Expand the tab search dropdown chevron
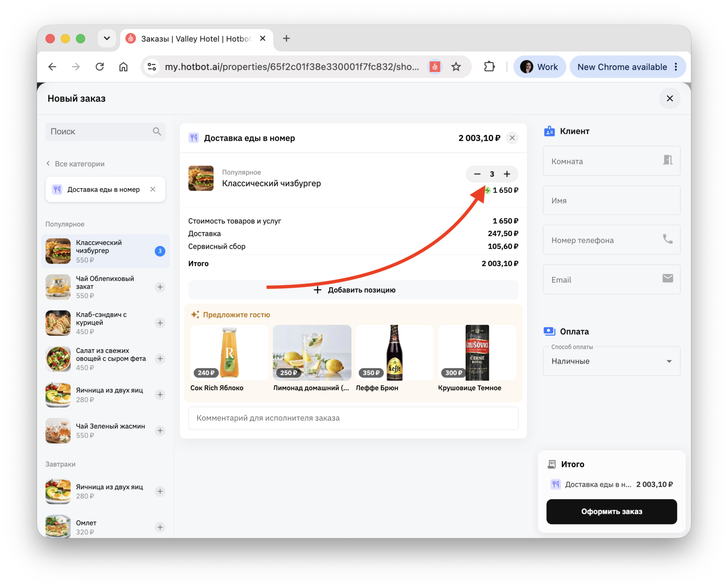Screen dimensions: 728x587 [x=107, y=39]
